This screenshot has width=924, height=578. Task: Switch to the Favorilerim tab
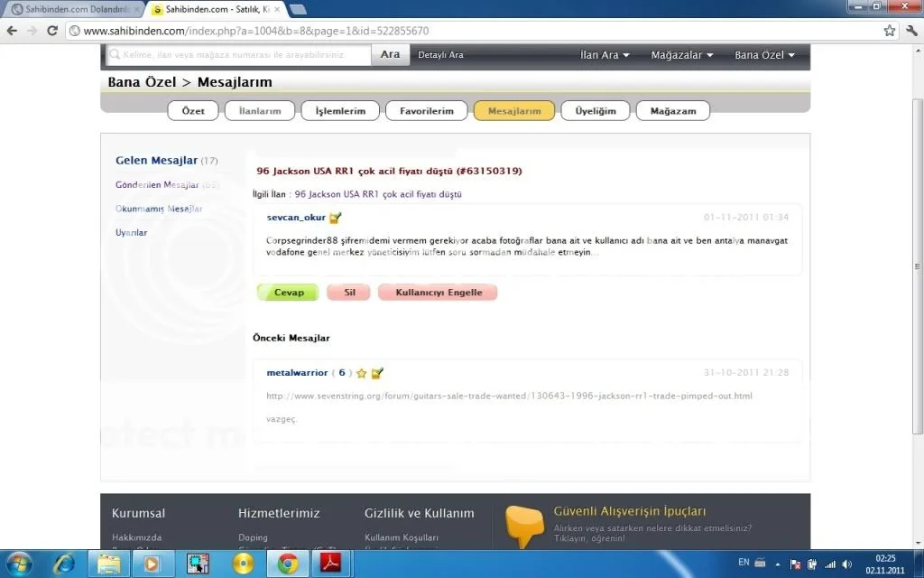tap(426, 110)
